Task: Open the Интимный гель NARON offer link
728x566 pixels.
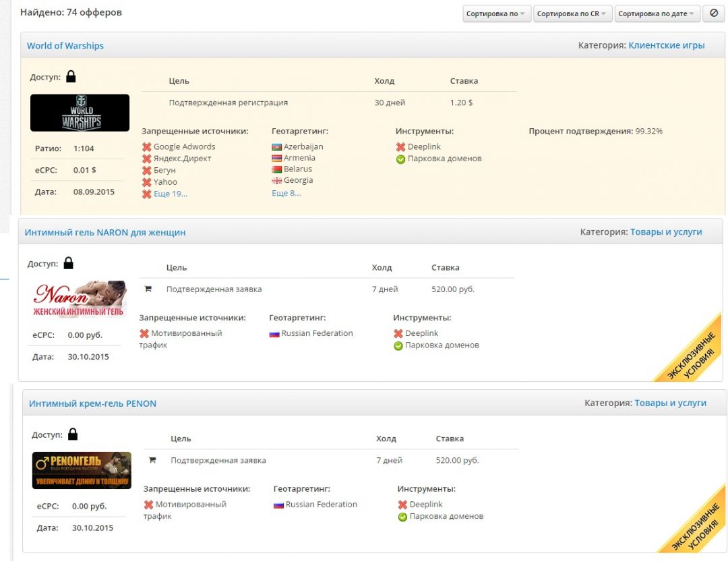Action: [x=105, y=232]
